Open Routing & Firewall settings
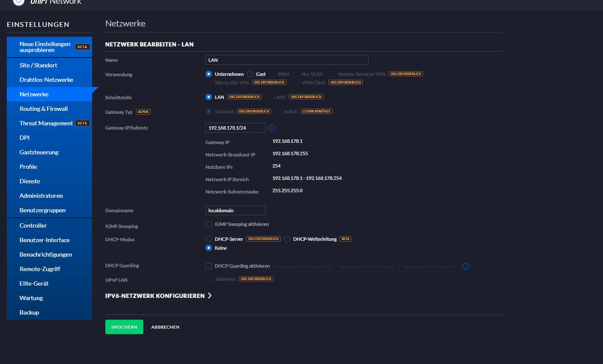This screenshot has height=364, width=603. [x=43, y=109]
